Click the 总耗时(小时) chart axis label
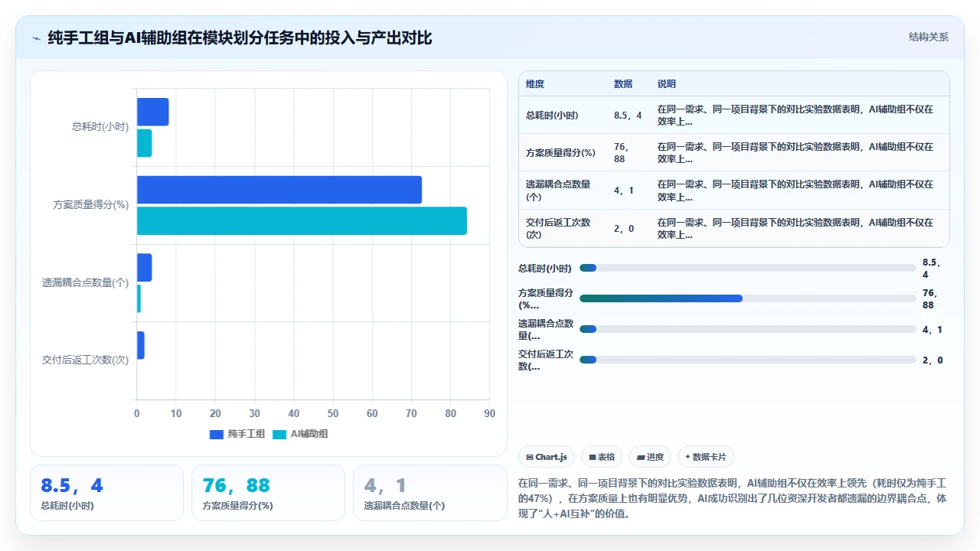980x551 pixels. point(100,127)
